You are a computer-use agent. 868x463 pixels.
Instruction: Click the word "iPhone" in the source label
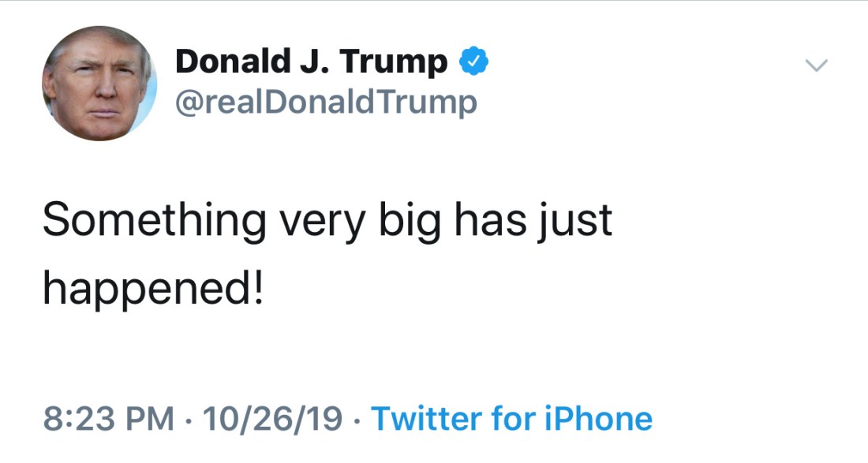click(598, 418)
